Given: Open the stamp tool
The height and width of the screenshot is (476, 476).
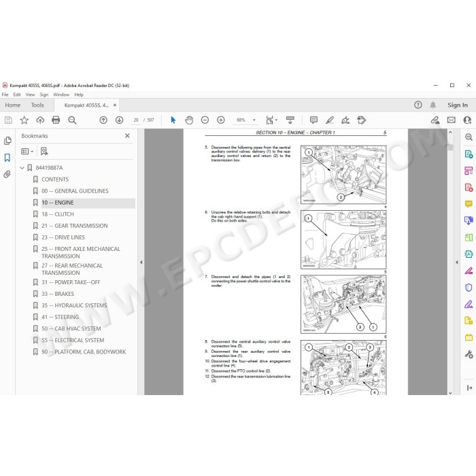Looking at the screenshot, I should pyautogui.click(x=361, y=120).
